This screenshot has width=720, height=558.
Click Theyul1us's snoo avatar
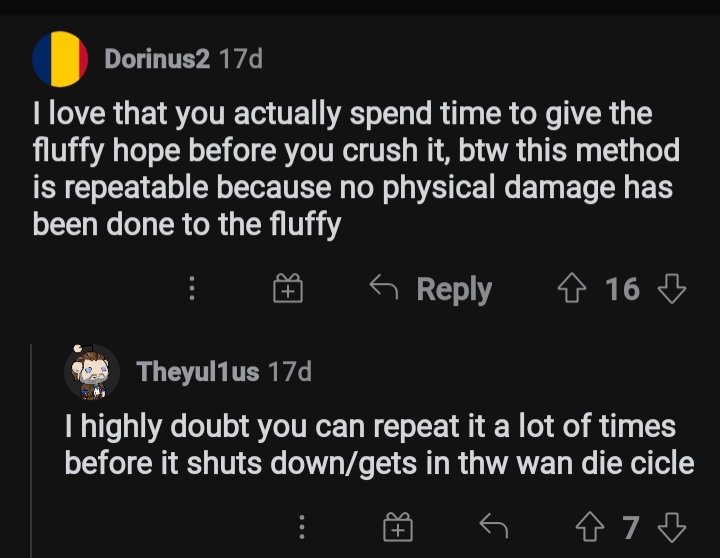tap(92, 372)
